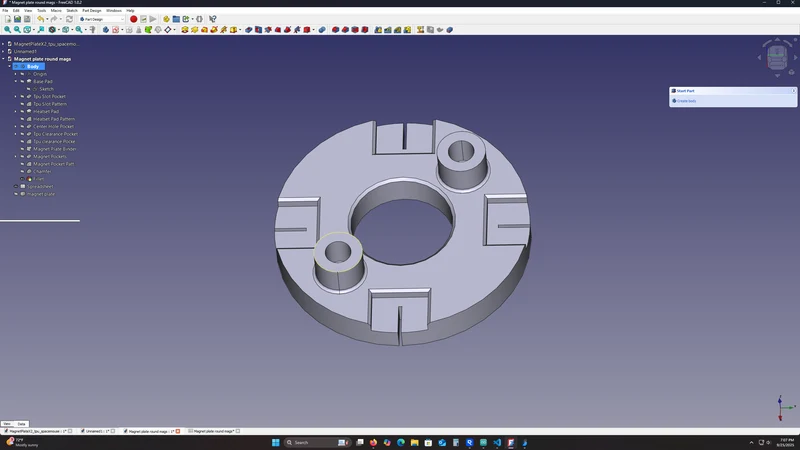Toggle visibility of Tpu Slot Pocket

click(x=22, y=96)
